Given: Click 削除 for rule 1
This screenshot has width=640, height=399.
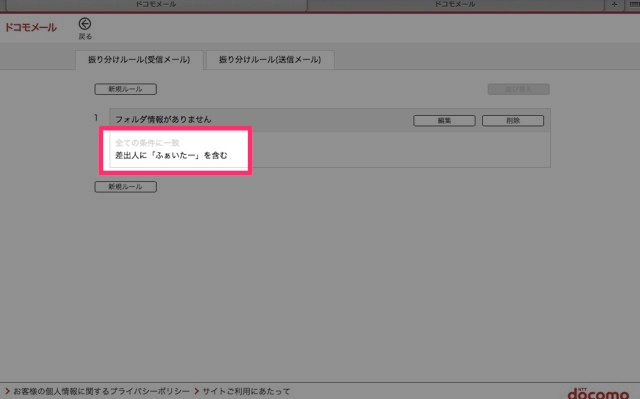Looking at the screenshot, I should point(513,120).
